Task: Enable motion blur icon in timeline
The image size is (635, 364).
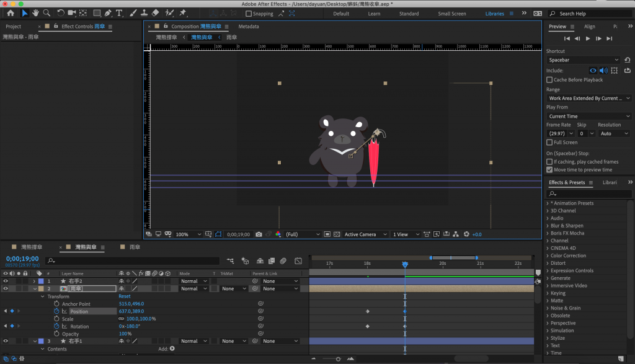Action: tap(283, 261)
